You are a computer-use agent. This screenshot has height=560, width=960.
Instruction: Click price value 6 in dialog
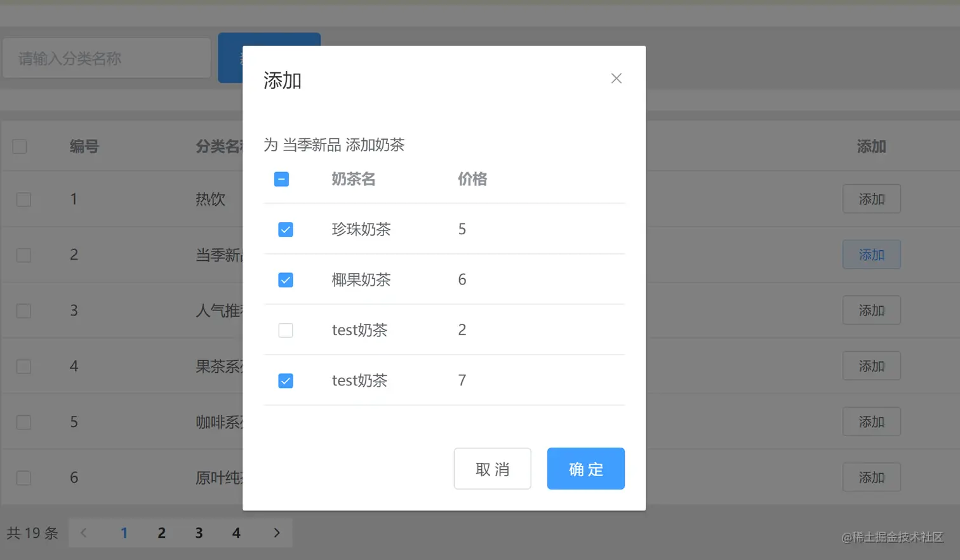tap(462, 279)
